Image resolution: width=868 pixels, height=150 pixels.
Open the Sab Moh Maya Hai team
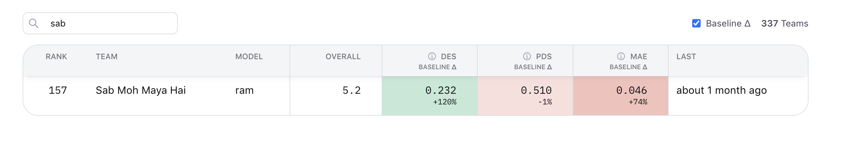click(x=141, y=90)
